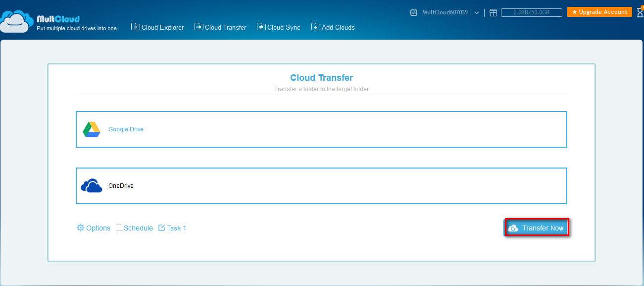The height and width of the screenshot is (286, 644).
Task: Click the Transfer Now button
Action: click(x=537, y=228)
